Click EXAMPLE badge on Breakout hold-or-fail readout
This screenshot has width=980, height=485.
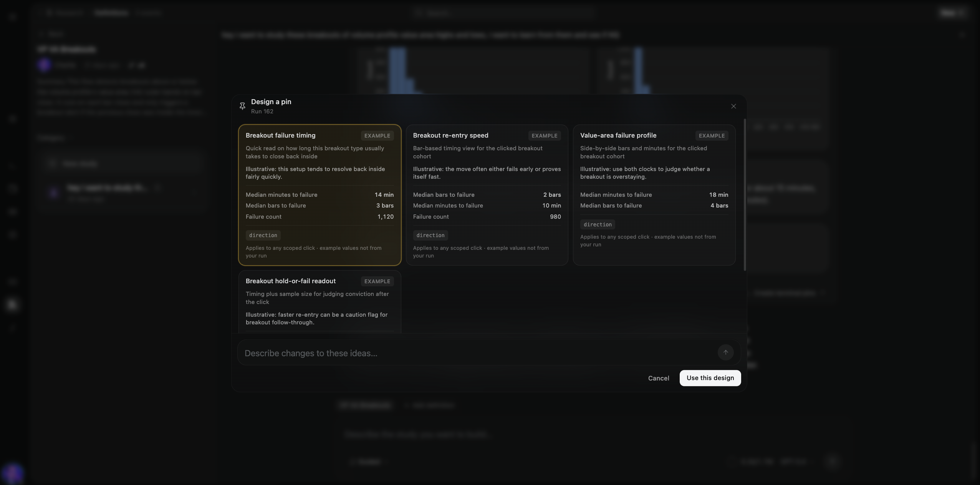click(377, 281)
